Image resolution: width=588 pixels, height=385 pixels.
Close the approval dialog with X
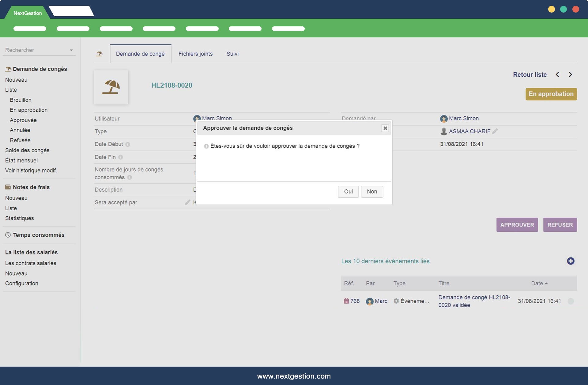pyautogui.click(x=385, y=128)
